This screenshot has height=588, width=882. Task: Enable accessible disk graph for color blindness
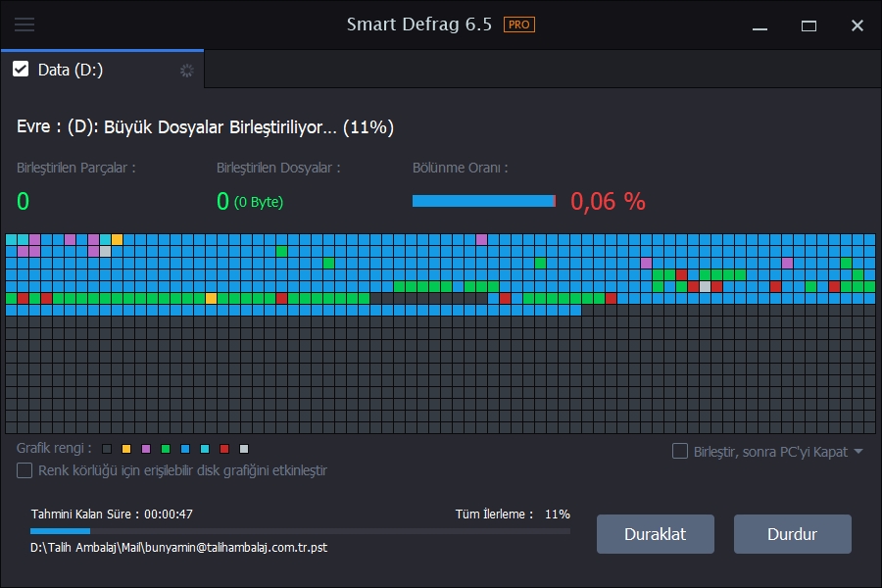[24, 471]
